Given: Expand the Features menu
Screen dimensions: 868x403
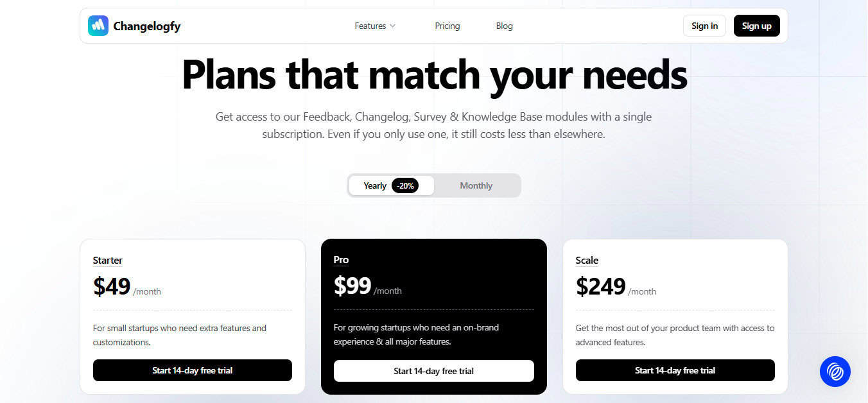Looking at the screenshot, I should 375,26.
